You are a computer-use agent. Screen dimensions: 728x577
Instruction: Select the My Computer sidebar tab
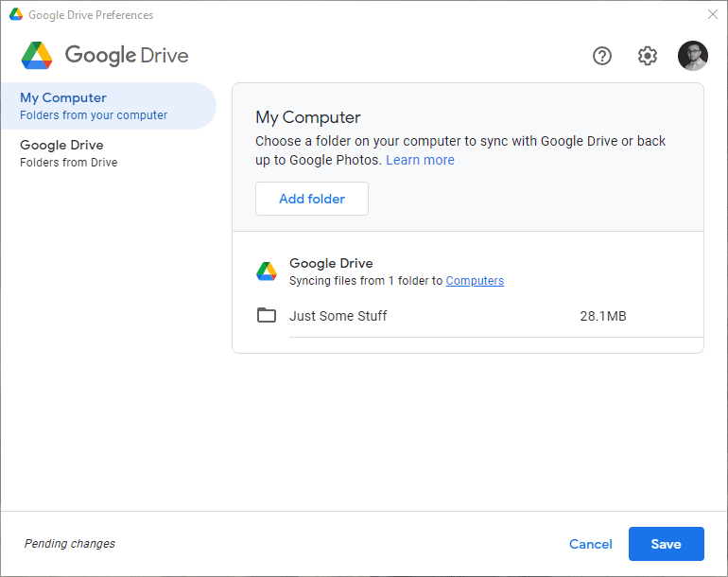coord(109,106)
